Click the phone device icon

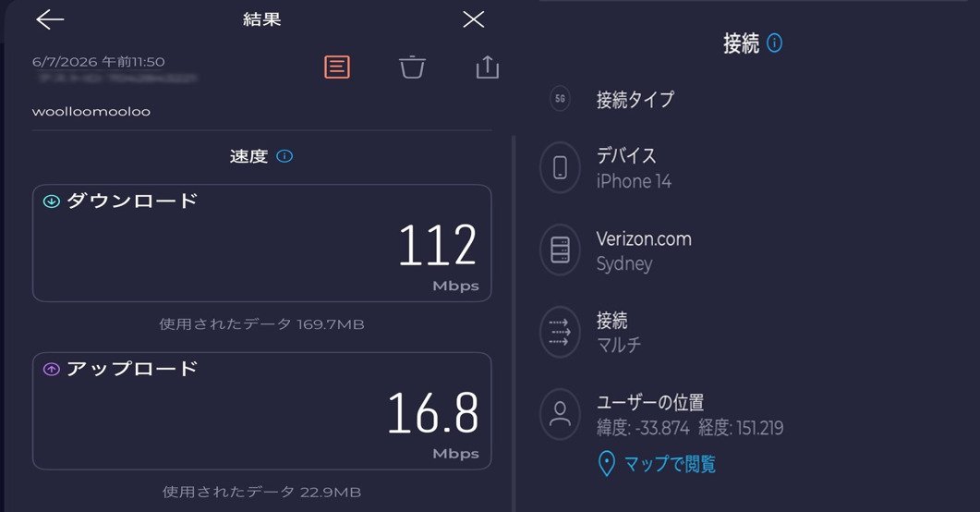tap(560, 167)
